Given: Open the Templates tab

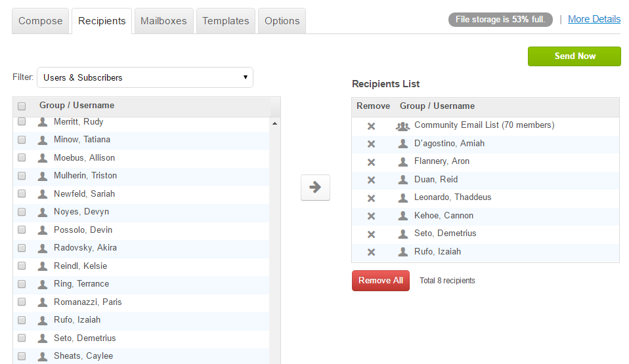Looking at the screenshot, I should point(226,21).
